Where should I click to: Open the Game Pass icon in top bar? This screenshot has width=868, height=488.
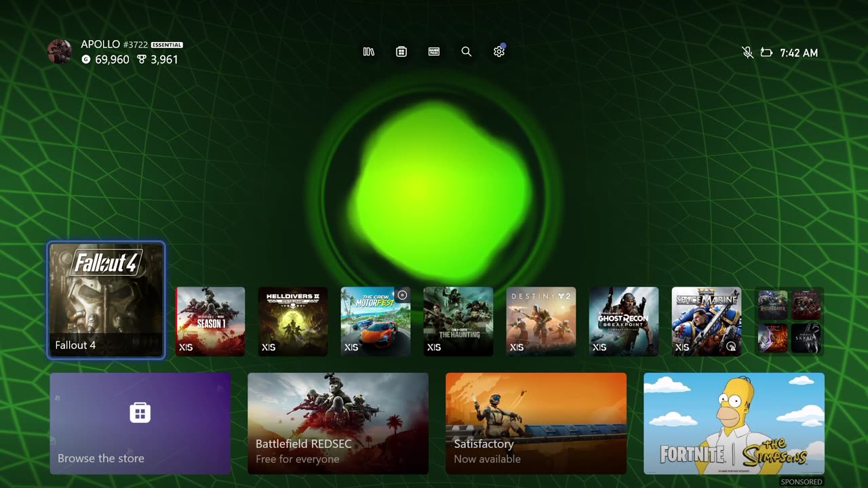pyautogui.click(x=434, y=52)
